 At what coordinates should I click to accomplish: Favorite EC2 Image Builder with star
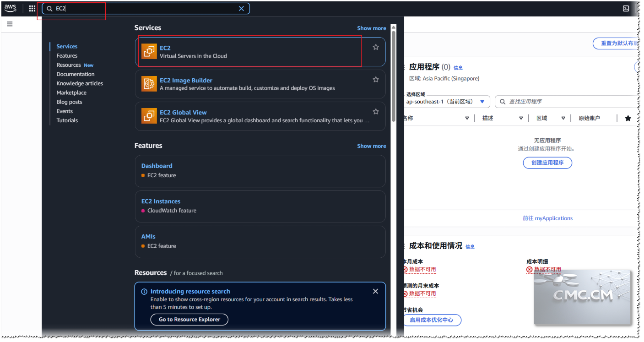376,80
